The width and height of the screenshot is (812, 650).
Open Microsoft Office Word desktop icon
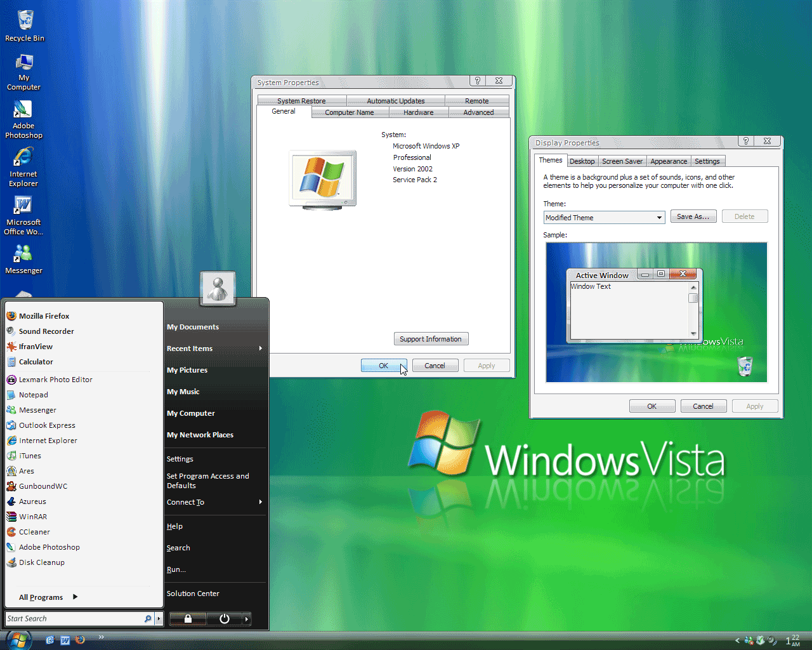point(23,216)
